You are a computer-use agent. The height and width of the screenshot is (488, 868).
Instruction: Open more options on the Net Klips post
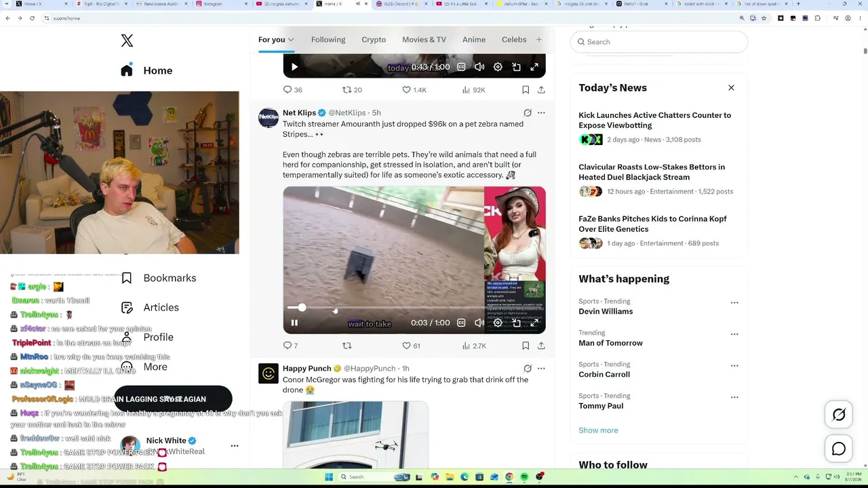pyautogui.click(x=541, y=113)
